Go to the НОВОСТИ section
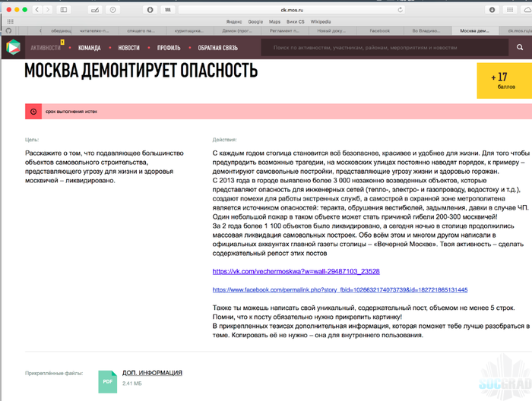 (128, 47)
